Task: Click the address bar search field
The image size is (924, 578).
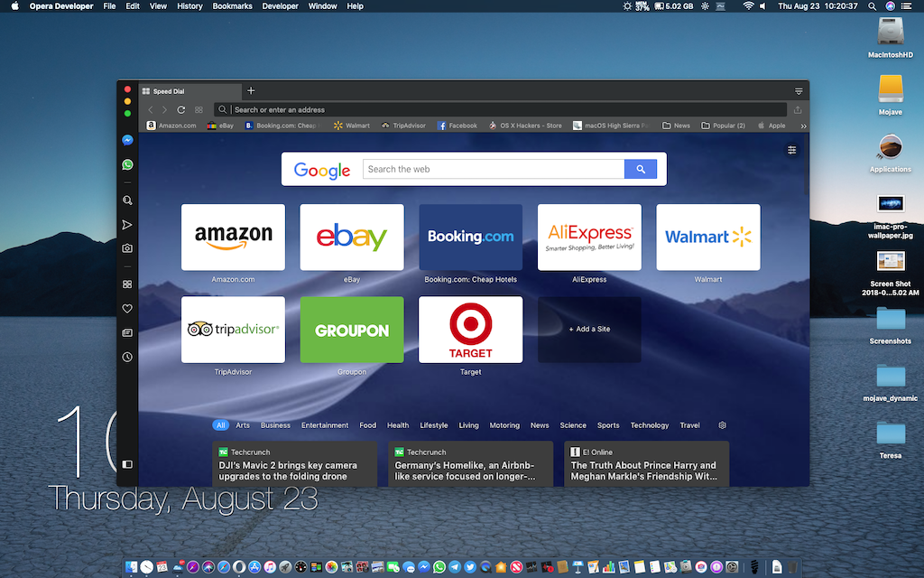Action: [500, 109]
